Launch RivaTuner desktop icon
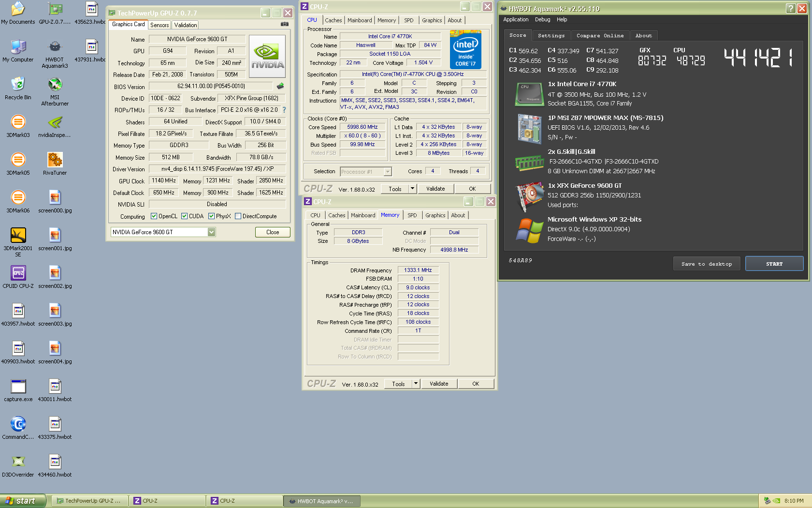 (x=55, y=164)
